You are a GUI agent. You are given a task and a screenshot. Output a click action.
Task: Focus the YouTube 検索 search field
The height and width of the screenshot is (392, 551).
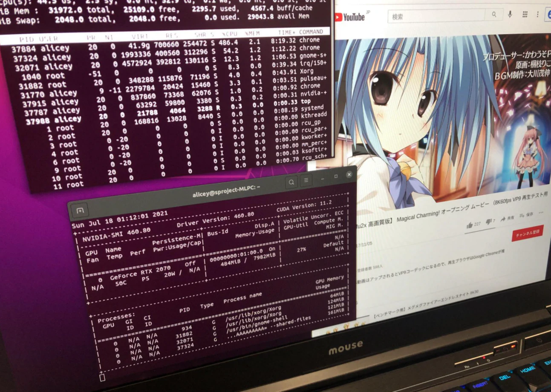click(437, 15)
